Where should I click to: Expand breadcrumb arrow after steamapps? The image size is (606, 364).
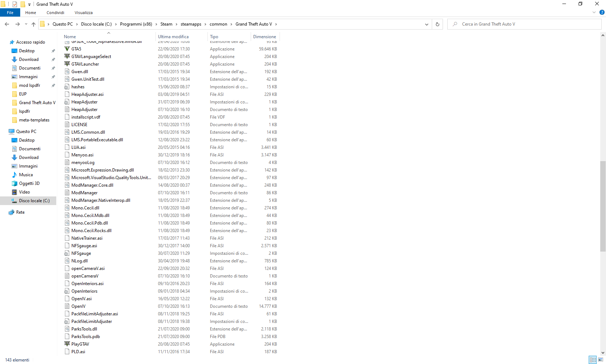pyautogui.click(x=206, y=24)
